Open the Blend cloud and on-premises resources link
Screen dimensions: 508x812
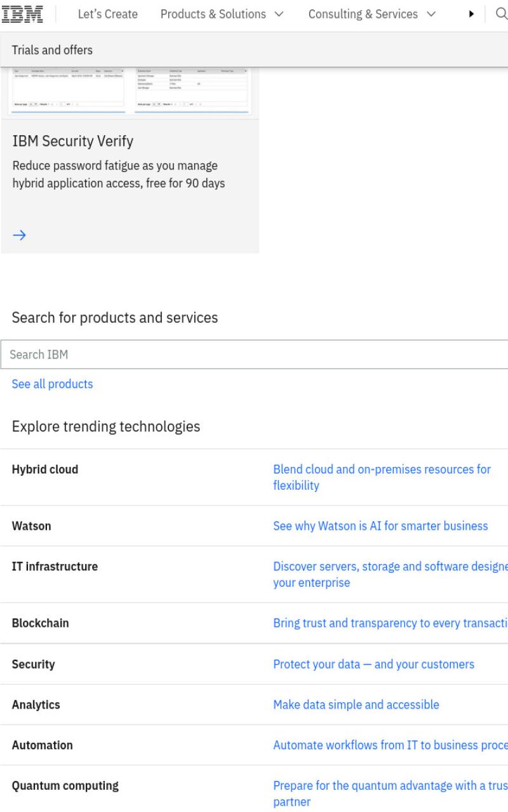coord(382,478)
